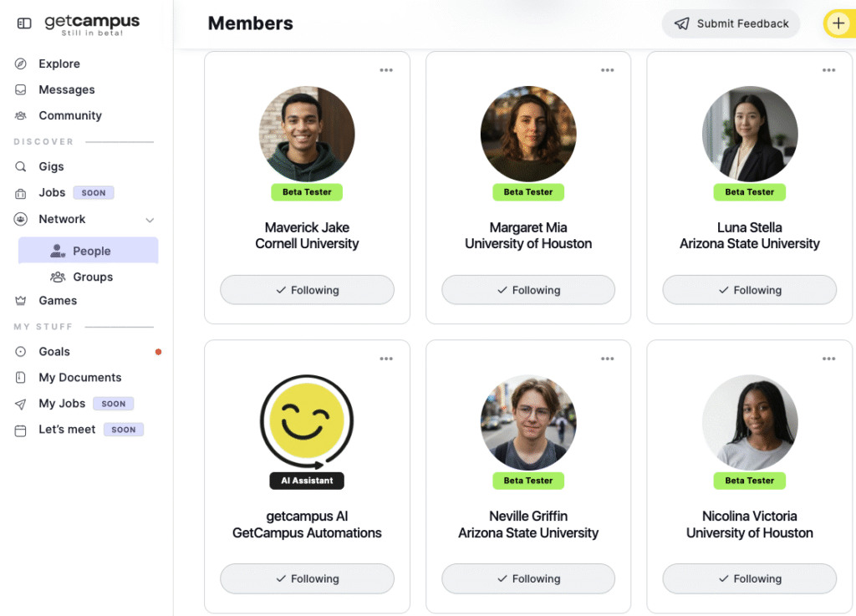Open three-dot menu on getcampus AI card

386,359
